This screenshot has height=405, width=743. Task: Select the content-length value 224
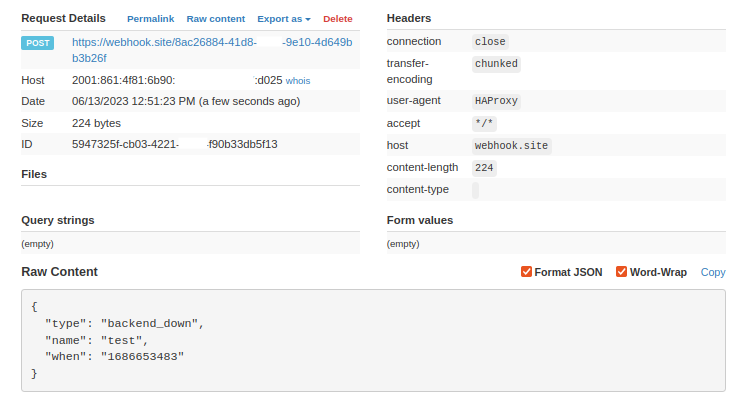[x=484, y=168]
